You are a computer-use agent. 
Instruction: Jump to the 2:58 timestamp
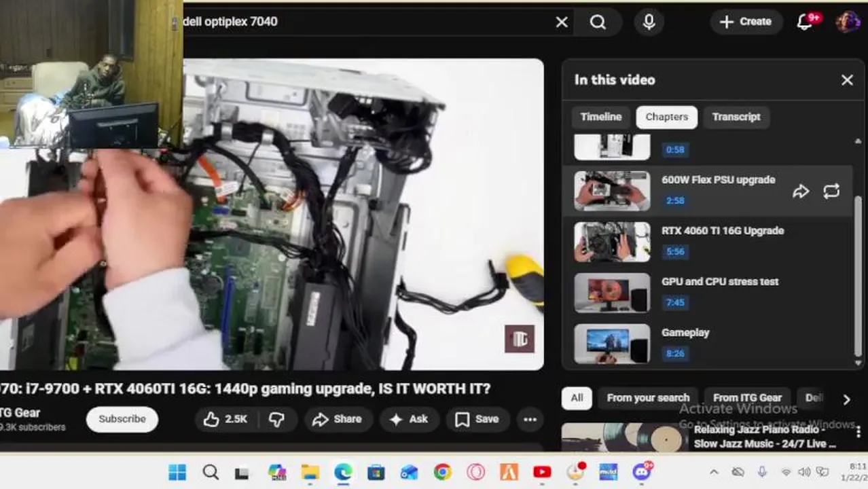675,200
